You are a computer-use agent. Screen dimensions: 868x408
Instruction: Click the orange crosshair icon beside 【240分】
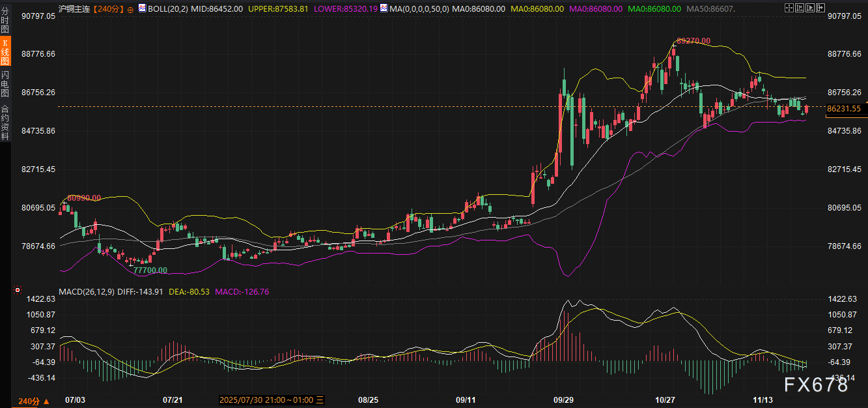pos(131,9)
